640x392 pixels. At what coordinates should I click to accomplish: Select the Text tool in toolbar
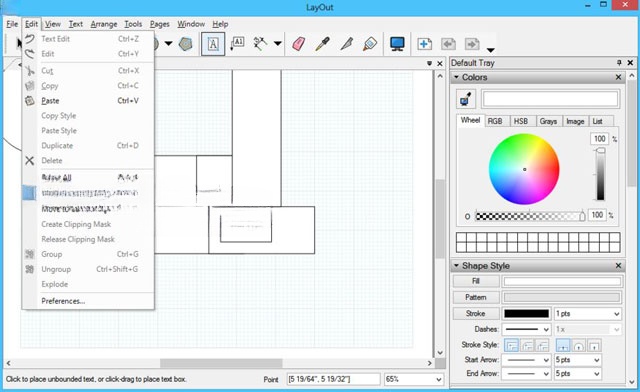click(213, 44)
